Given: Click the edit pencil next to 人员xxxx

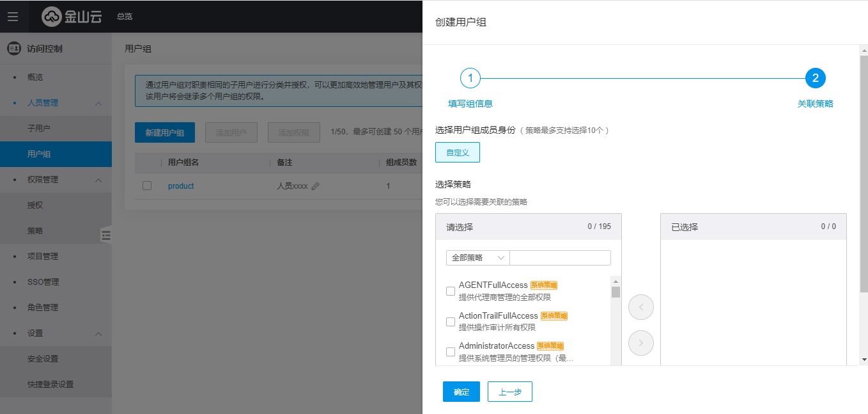Looking at the screenshot, I should [x=315, y=186].
